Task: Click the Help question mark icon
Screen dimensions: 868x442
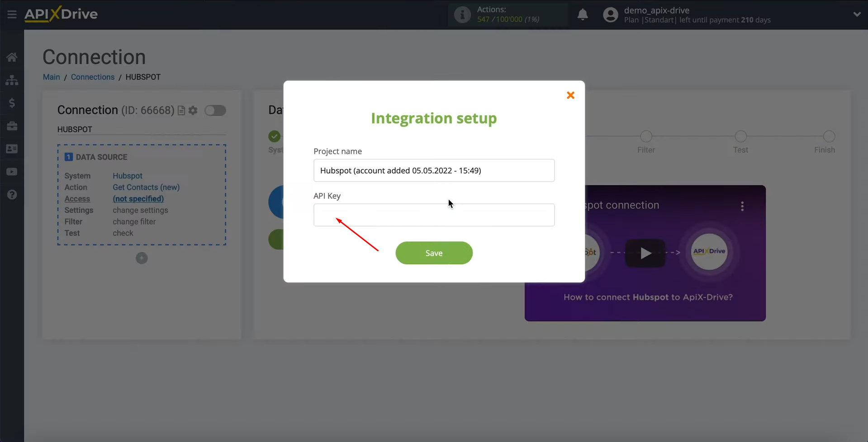Action: (x=12, y=194)
